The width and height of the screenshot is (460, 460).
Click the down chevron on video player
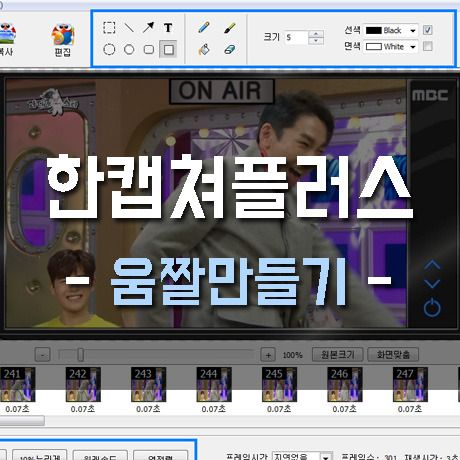pyautogui.click(x=432, y=284)
